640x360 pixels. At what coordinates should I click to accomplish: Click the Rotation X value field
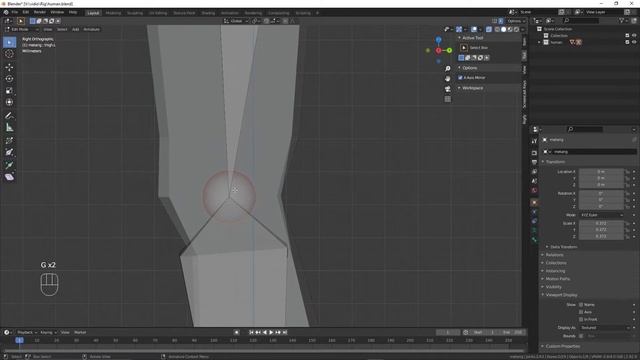[601, 193]
